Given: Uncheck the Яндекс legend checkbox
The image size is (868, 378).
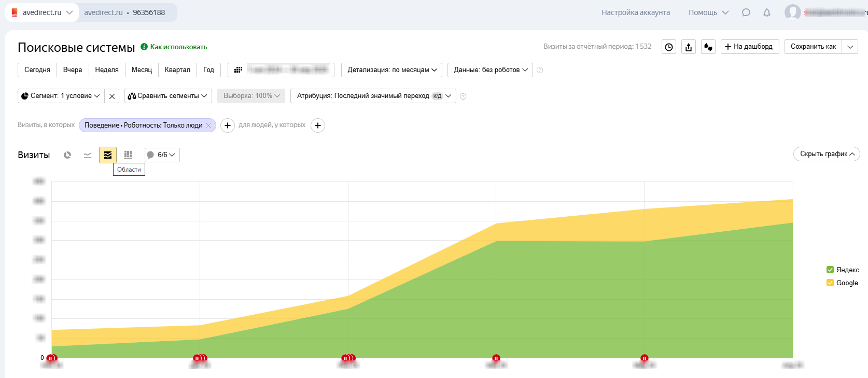Looking at the screenshot, I should (x=830, y=270).
